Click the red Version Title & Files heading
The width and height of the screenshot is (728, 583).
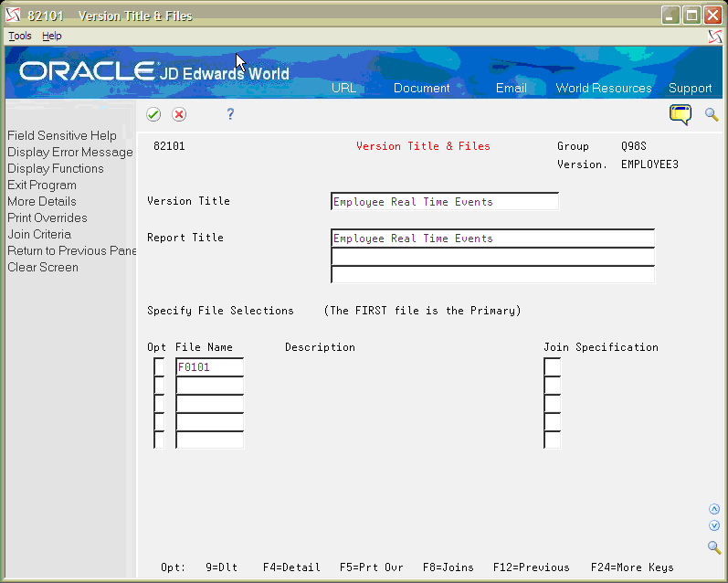tap(423, 146)
